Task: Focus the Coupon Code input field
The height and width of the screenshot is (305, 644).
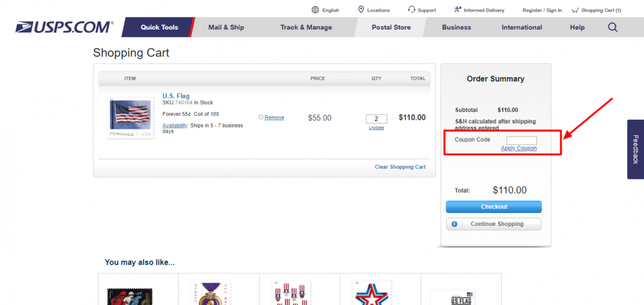Action: point(521,140)
